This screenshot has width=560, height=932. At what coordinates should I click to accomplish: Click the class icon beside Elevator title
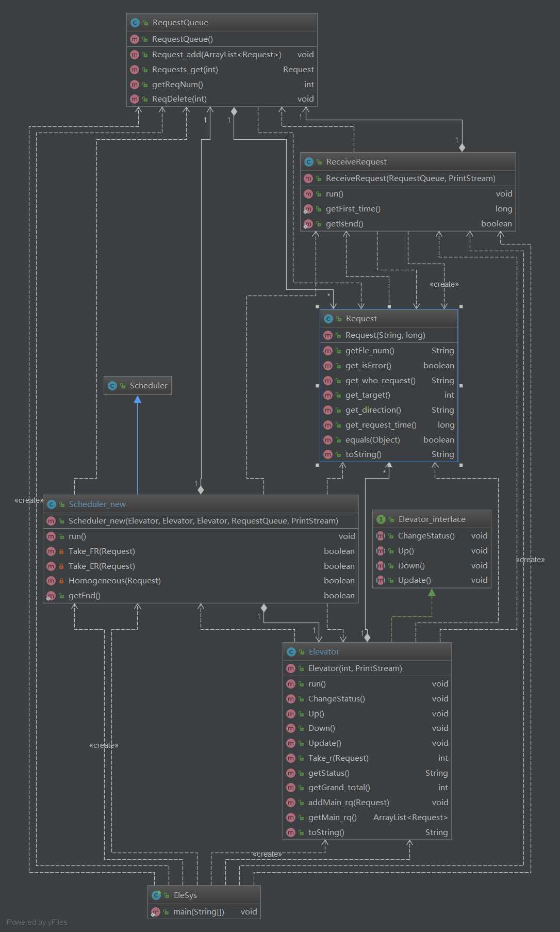[x=291, y=652]
